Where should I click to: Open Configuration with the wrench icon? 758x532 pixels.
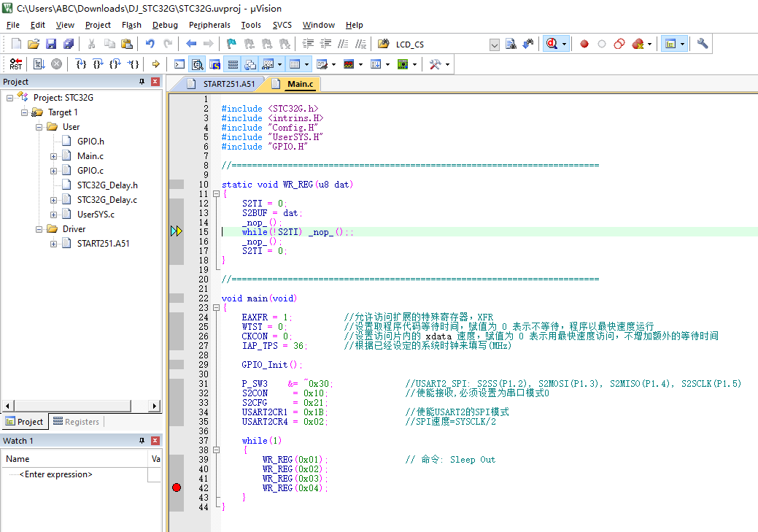[703, 44]
